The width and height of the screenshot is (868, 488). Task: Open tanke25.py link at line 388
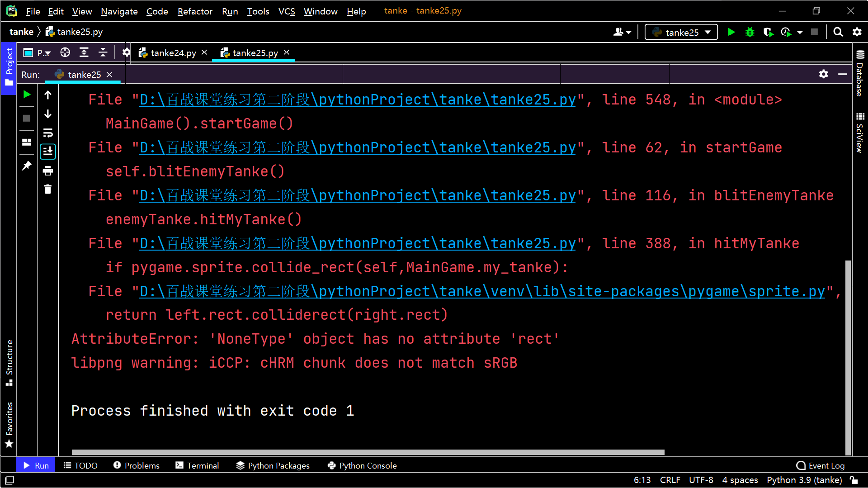point(358,243)
